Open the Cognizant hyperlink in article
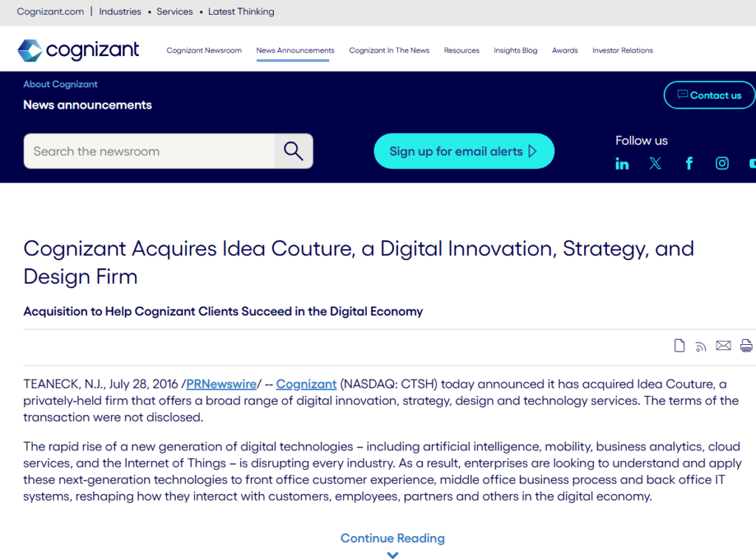The image size is (756, 559). (x=306, y=384)
